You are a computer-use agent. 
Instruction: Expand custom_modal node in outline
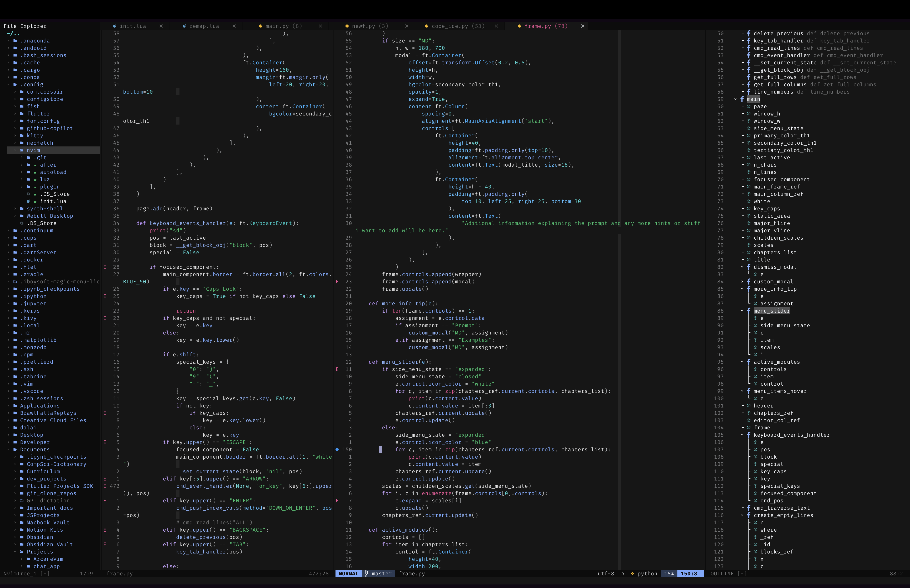coord(742,282)
